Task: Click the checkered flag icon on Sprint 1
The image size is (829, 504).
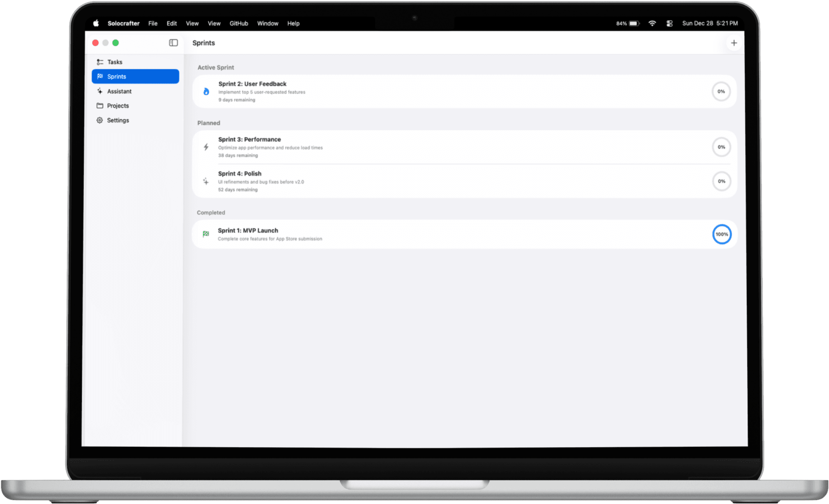Action: point(206,234)
